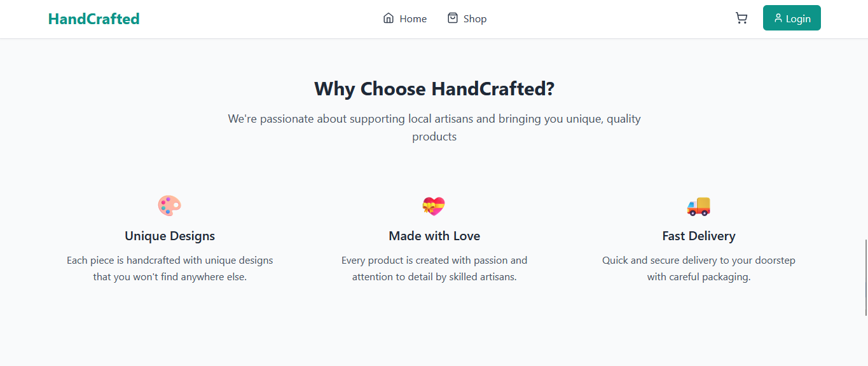The image size is (868, 366).
Task: Open the Shop menu item
Action: pos(476,18)
